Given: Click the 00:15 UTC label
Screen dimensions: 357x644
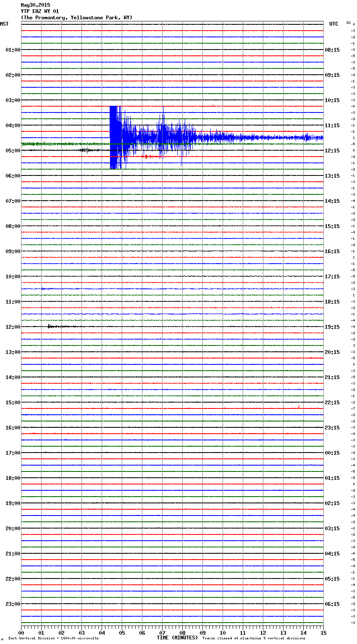Looking at the screenshot, I should tap(332, 453).
